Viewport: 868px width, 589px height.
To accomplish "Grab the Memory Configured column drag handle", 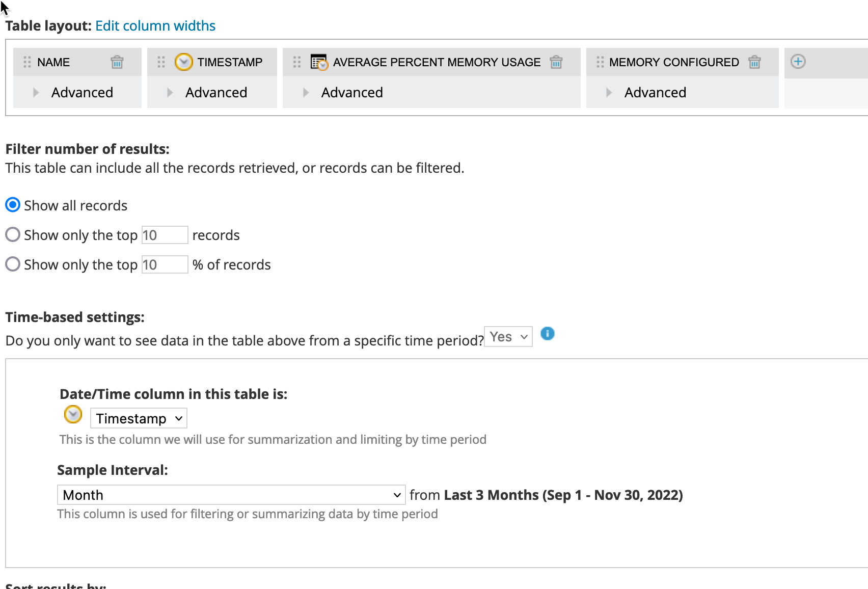I will point(600,62).
